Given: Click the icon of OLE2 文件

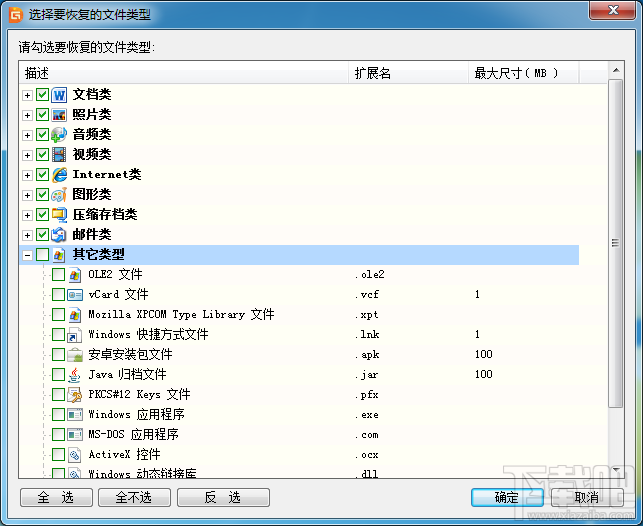Looking at the screenshot, I should [x=74, y=275].
